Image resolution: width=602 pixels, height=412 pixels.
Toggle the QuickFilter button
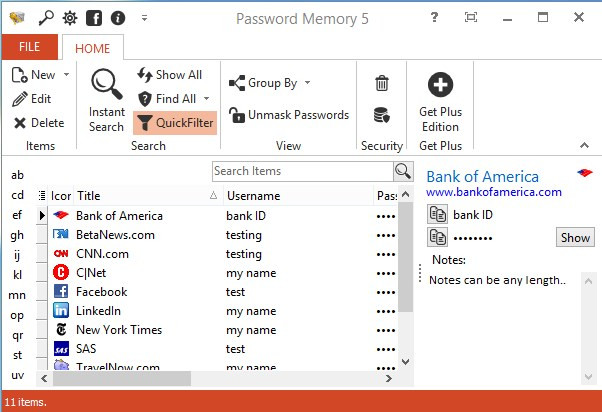[x=175, y=123]
